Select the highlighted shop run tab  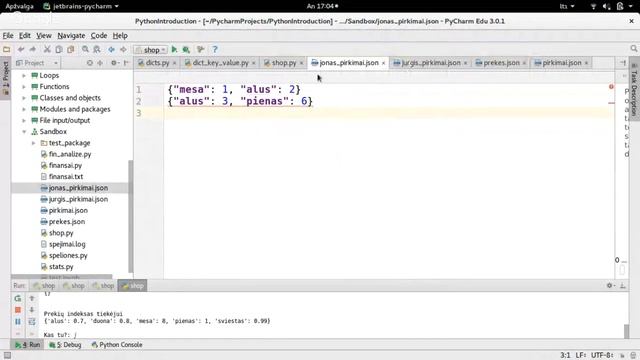click(x=132, y=286)
